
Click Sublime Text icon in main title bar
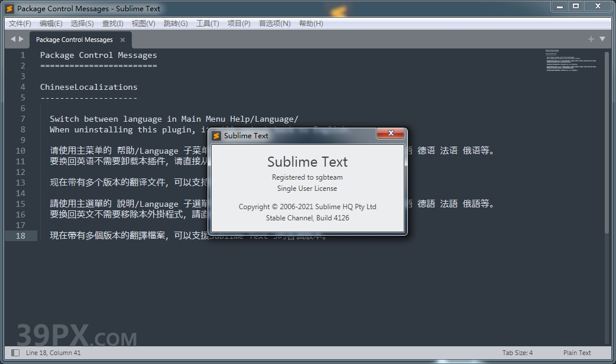tap(9, 9)
